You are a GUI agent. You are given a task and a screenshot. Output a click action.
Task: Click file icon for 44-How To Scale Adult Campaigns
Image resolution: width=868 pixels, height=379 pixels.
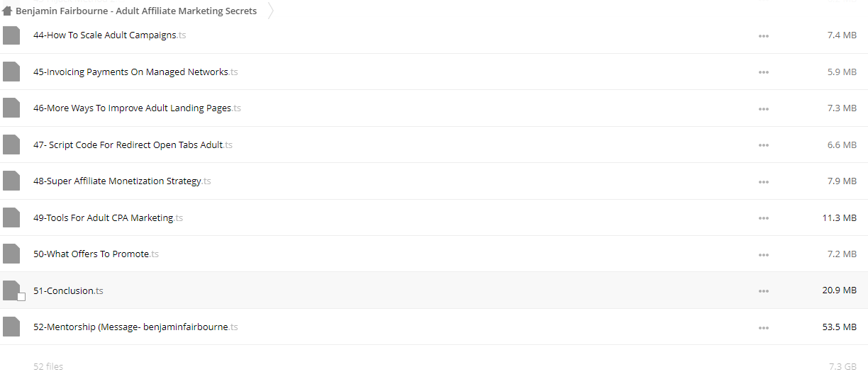click(11, 35)
